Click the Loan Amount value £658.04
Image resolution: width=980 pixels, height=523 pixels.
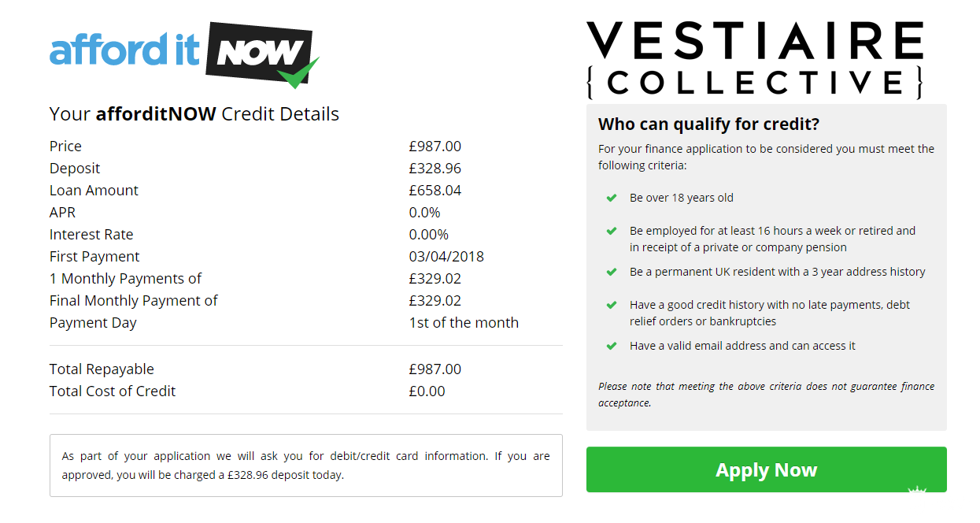435,191
